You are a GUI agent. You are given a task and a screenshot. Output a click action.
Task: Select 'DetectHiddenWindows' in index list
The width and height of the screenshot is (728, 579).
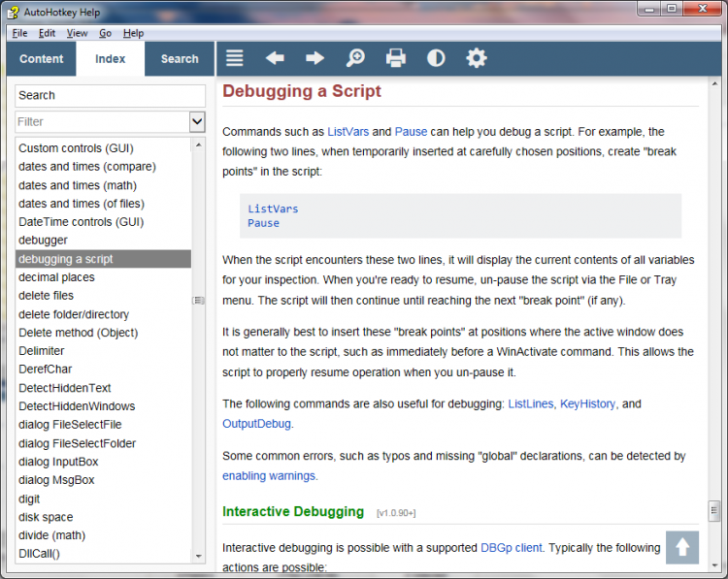coord(77,406)
